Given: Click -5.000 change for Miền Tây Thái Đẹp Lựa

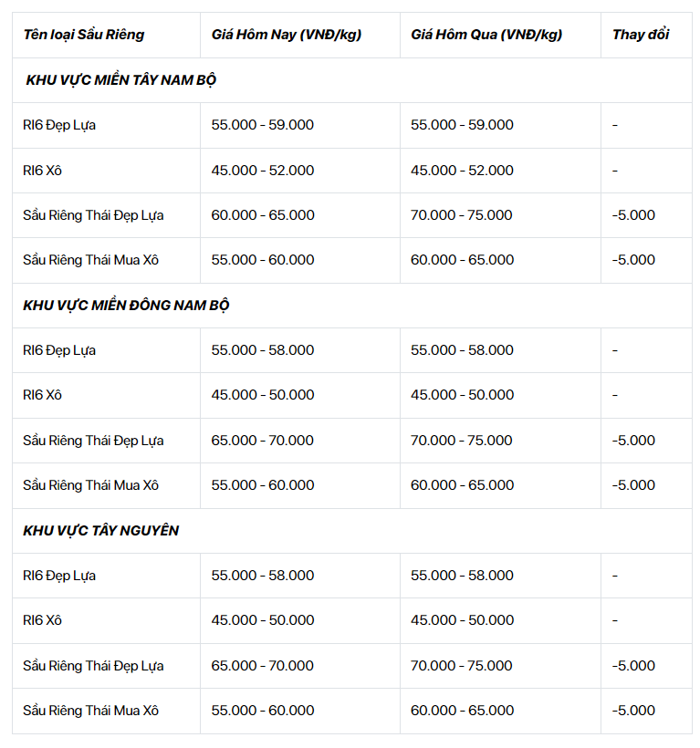Looking at the screenshot, I should [633, 215].
